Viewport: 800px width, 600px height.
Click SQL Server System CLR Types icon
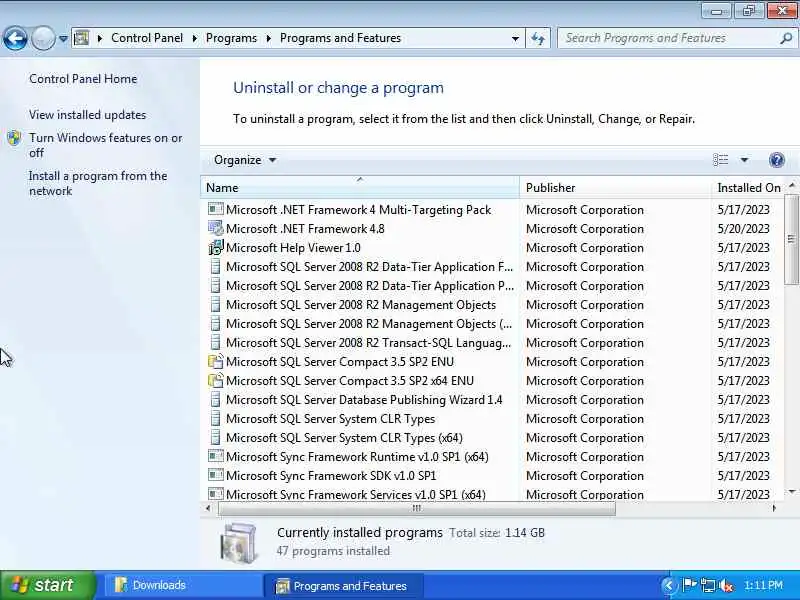[216, 419]
